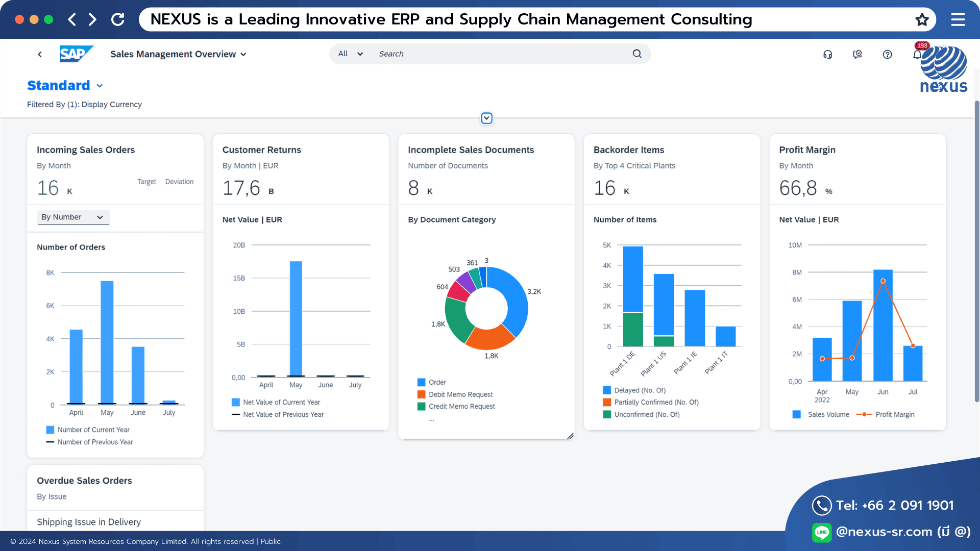Open Incomplete Sales Documents card header
This screenshot has height=551, width=980.
click(486, 169)
